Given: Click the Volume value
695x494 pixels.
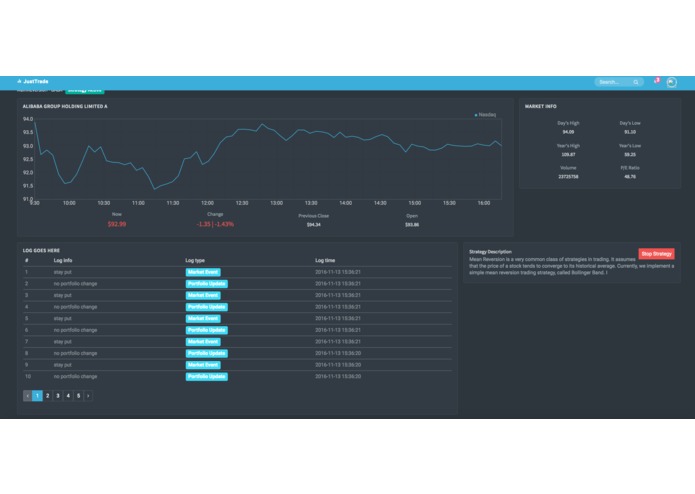Looking at the screenshot, I should click(568, 177).
